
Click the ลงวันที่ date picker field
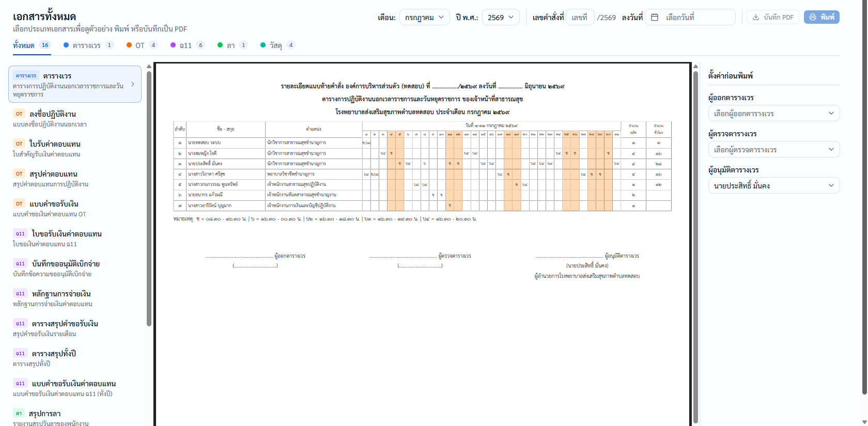(x=690, y=17)
